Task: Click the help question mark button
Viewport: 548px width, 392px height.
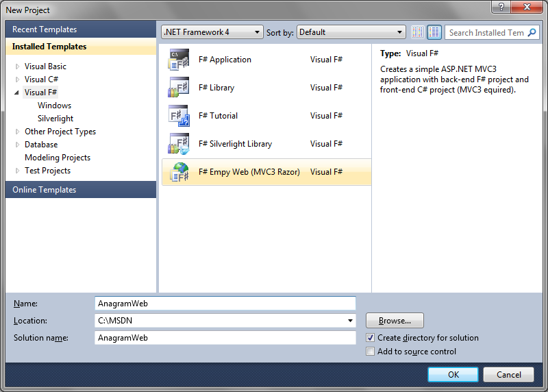Action: tap(501, 7)
